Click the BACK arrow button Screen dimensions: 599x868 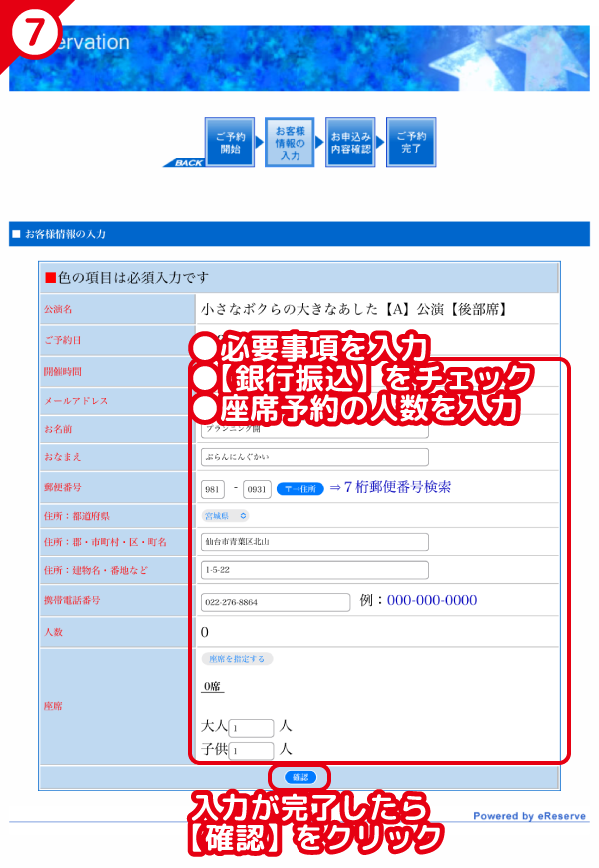pos(183,162)
